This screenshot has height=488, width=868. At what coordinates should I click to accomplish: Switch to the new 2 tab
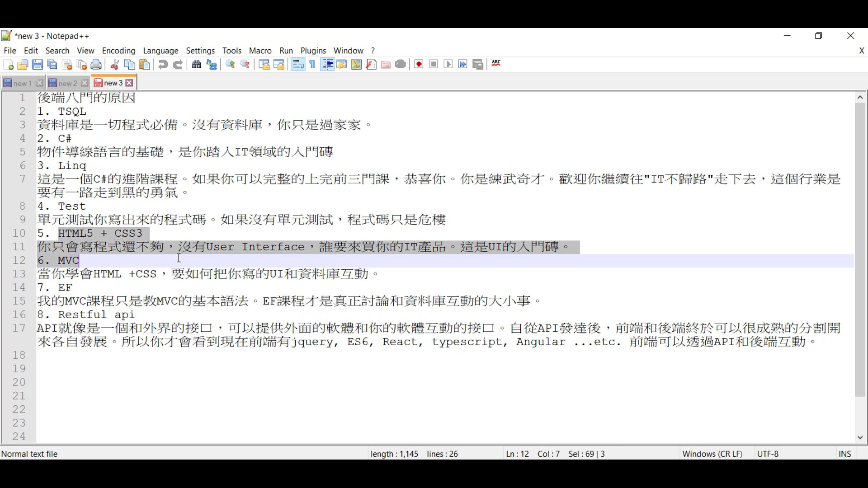[x=67, y=83]
